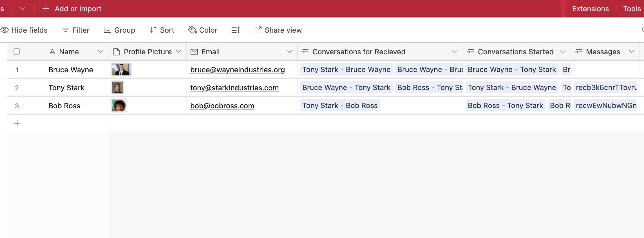Image resolution: width=644 pixels, height=238 pixels.
Task: Open the bruce@wayneindustries.org email link
Action: point(238,70)
